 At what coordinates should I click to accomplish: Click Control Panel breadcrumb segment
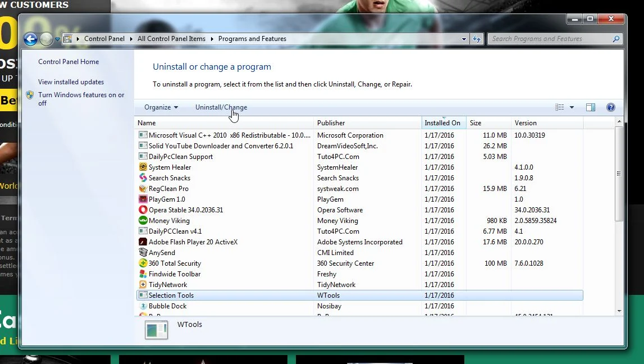[x=104, y=39]
